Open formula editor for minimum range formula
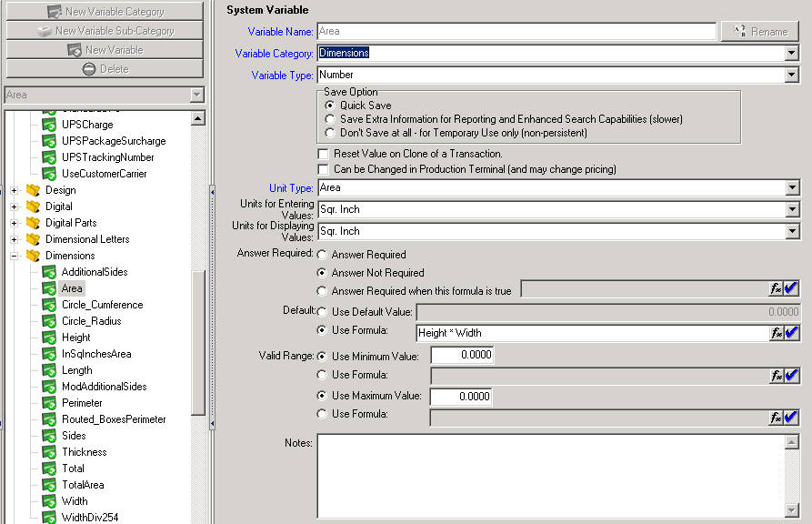Image resolution: width=812 pixels, height=524 pixels. (x=777, y=376)
